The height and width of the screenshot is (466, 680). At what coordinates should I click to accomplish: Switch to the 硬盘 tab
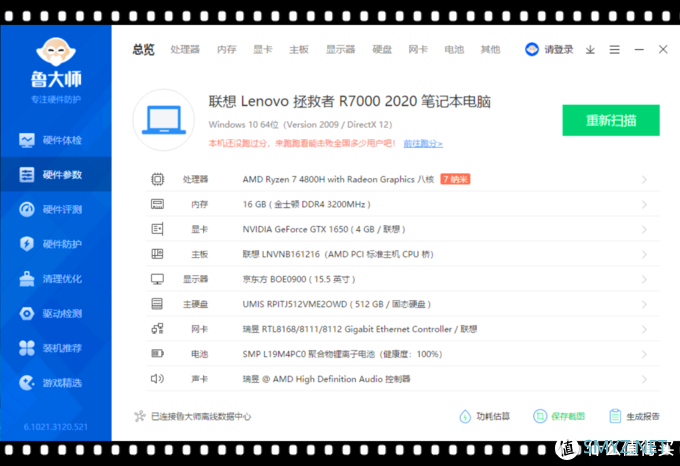tap(382, 49)
